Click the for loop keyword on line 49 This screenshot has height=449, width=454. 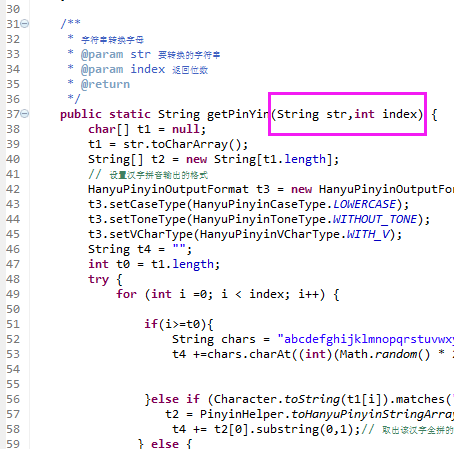pyautogui.click(x=127, y=294)
